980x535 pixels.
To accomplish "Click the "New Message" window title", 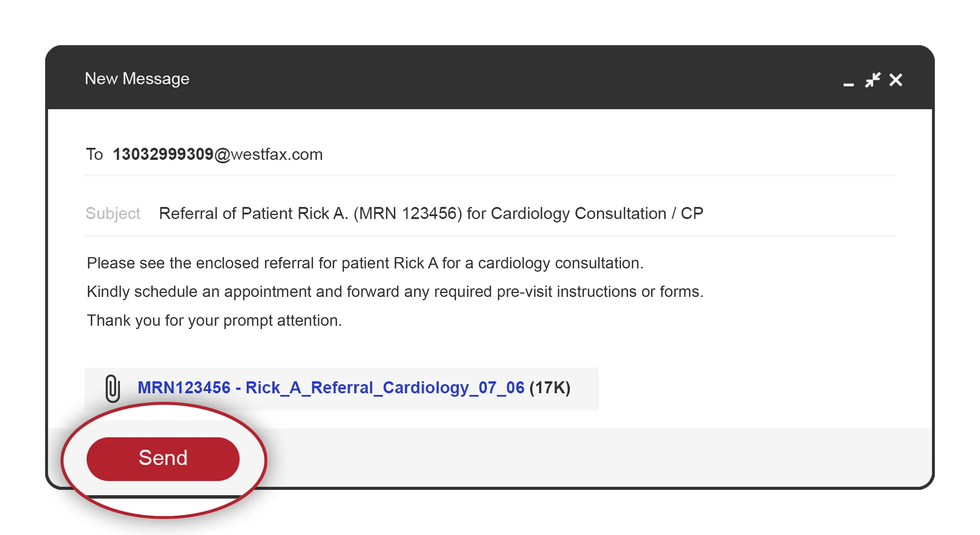I will tap(137, 78).
